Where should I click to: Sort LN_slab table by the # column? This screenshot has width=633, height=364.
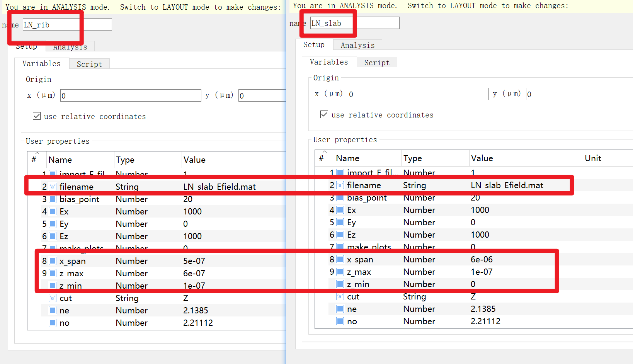click(x=322, y=158)
